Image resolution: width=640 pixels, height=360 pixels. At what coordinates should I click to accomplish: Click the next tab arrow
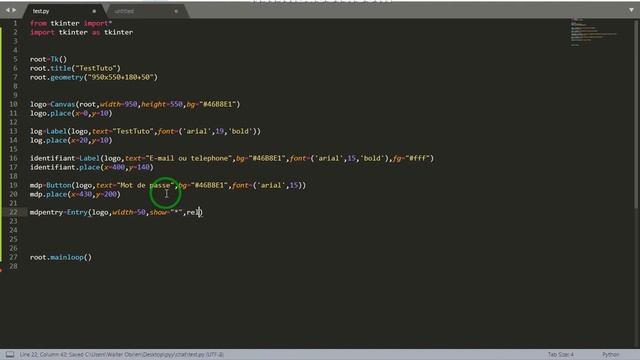[x=14, y=10]
